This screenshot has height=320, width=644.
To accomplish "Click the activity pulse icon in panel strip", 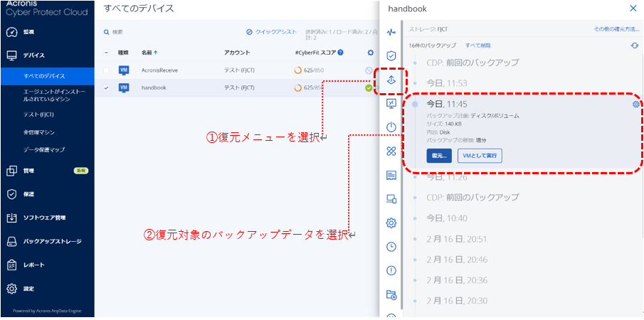I will (391, 32).
